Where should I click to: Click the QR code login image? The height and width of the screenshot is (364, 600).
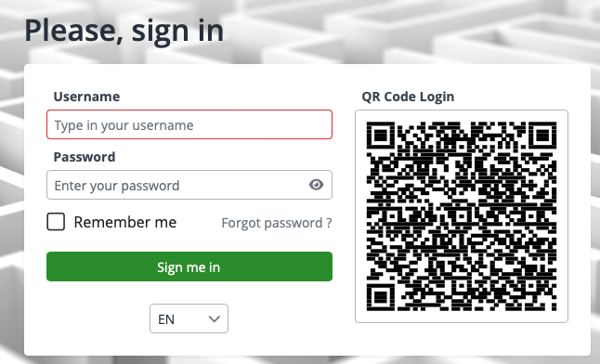point(462,216)
